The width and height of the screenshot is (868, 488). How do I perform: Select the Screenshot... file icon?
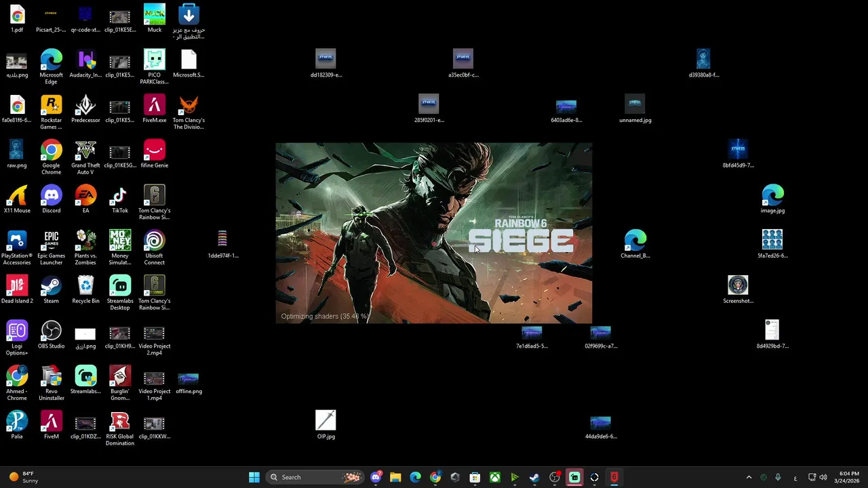pyautogui.click(x=738, y=289)
